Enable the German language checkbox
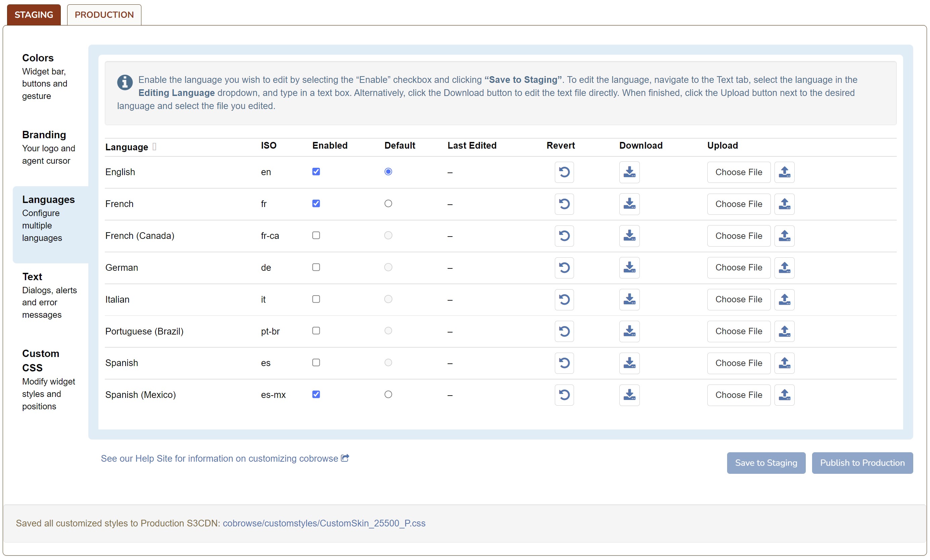The height and width of the screenshot is (560, 930). (316, 267)
